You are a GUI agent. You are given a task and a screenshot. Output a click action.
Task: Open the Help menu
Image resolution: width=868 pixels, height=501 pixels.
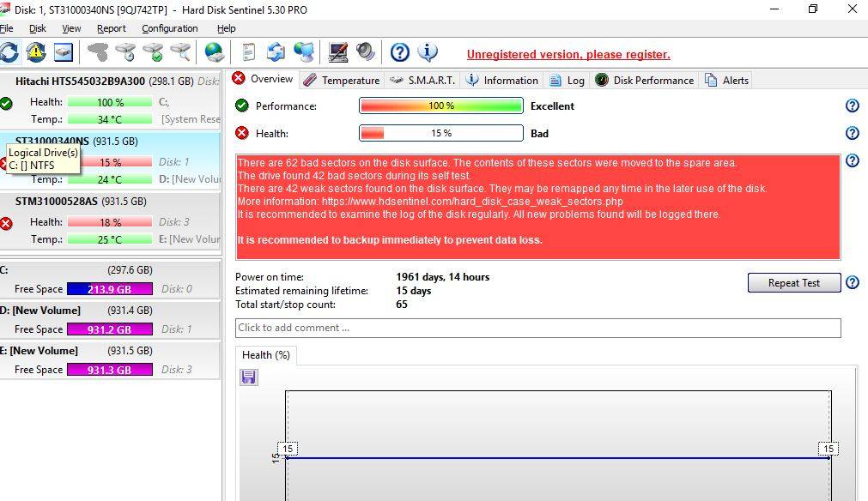pyautogui.click(x=226, y=28)
